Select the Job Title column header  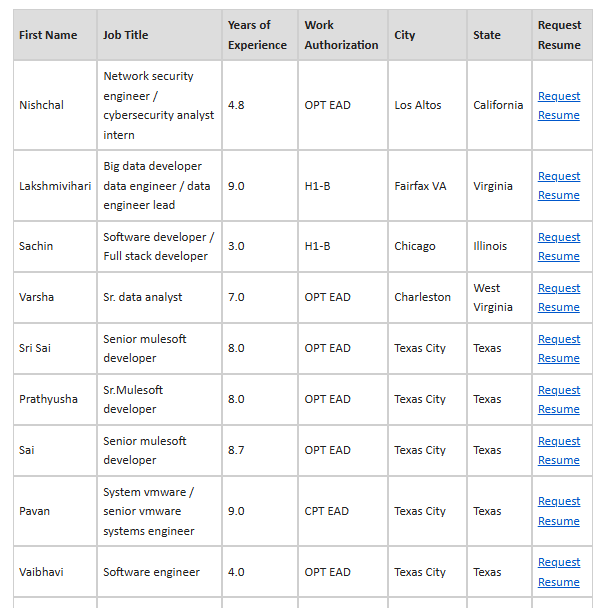click(x=126, y=35)
